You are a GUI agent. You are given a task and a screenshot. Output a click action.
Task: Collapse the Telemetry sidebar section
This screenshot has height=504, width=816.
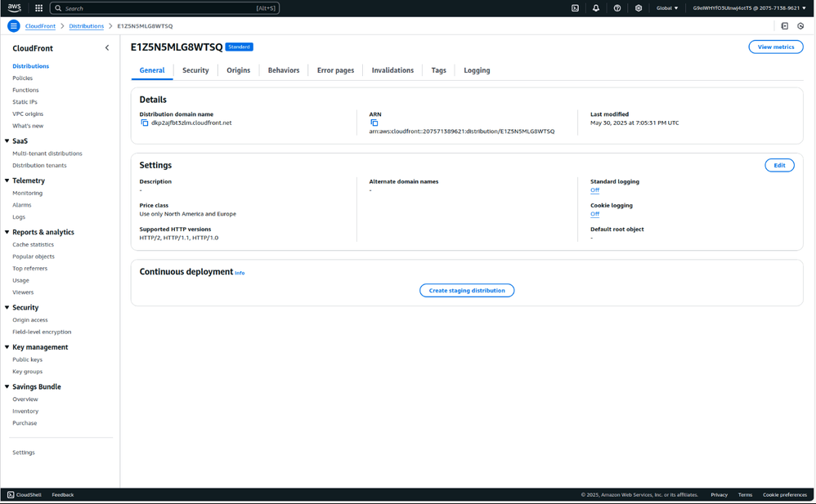pyautogui.click(x=7, y=181)
